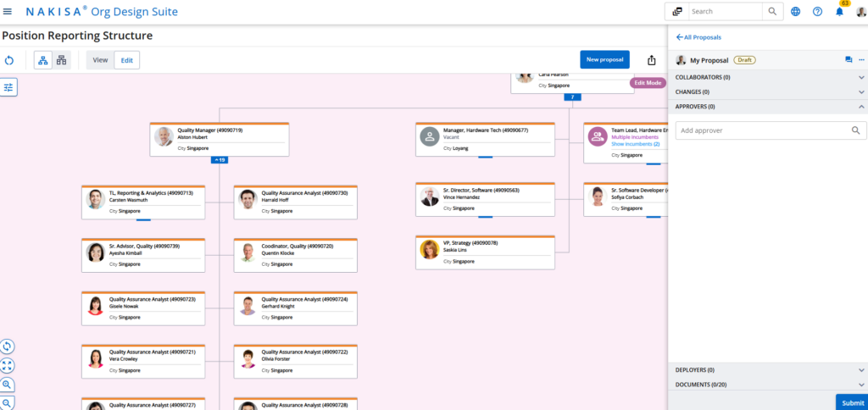Select the hierarchical org chart layout icon
The width and height of the screenshot is (868, 410).
[x=43, y=60]
